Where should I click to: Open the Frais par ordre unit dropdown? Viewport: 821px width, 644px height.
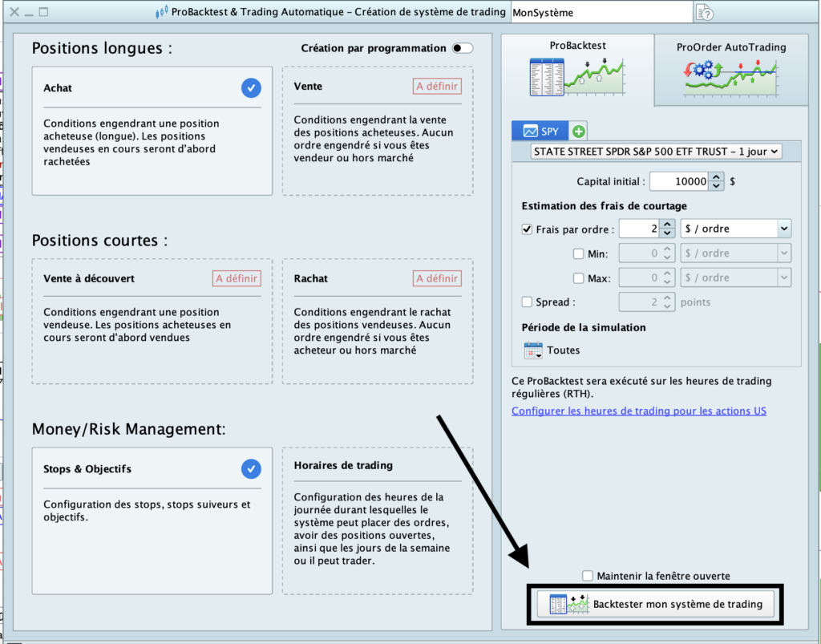pos(735,229)
